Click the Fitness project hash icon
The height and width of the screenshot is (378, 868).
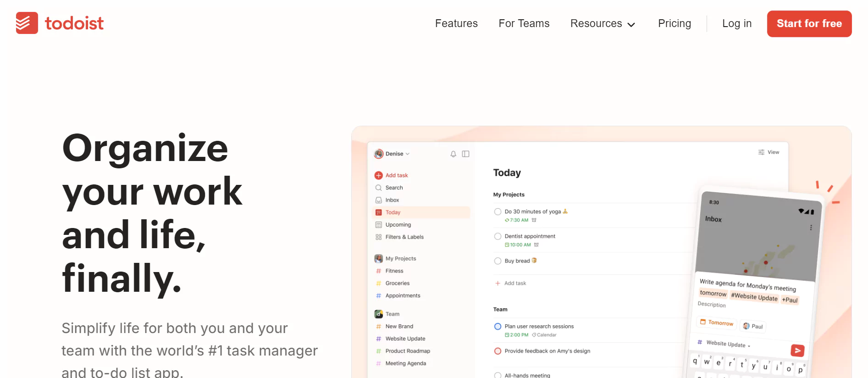click(x=378, y=271)
